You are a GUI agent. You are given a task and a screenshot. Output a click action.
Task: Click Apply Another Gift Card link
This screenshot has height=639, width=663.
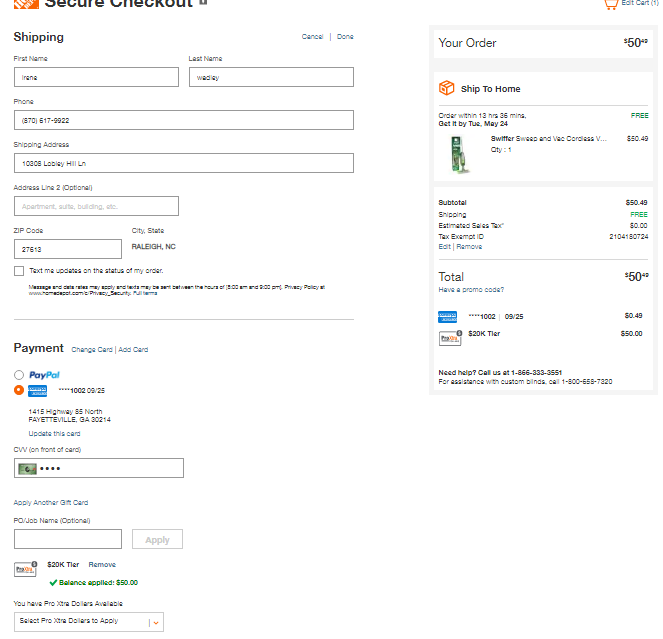(51, 503)
